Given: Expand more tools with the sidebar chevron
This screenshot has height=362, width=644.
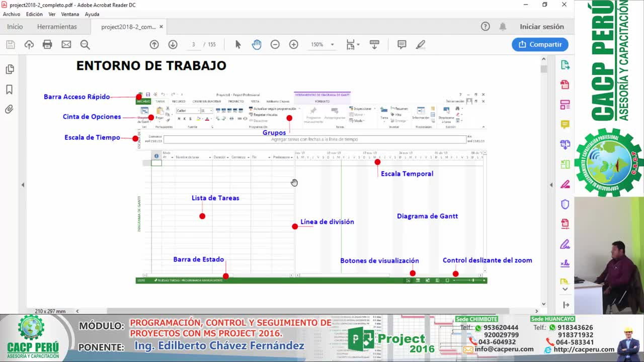Looking at the screenshot, I should 565,289.
